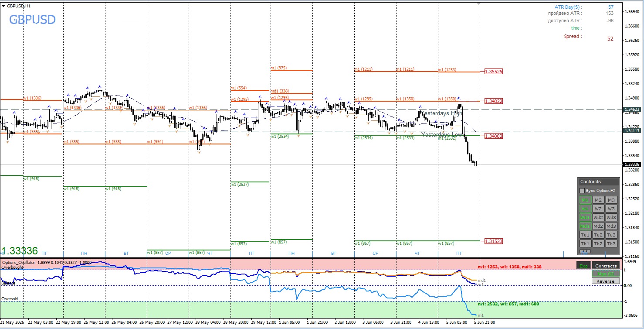This screenshot has height=329, width=644.
Task: Click the red Spread label
Action: click(x=573, y=36)
